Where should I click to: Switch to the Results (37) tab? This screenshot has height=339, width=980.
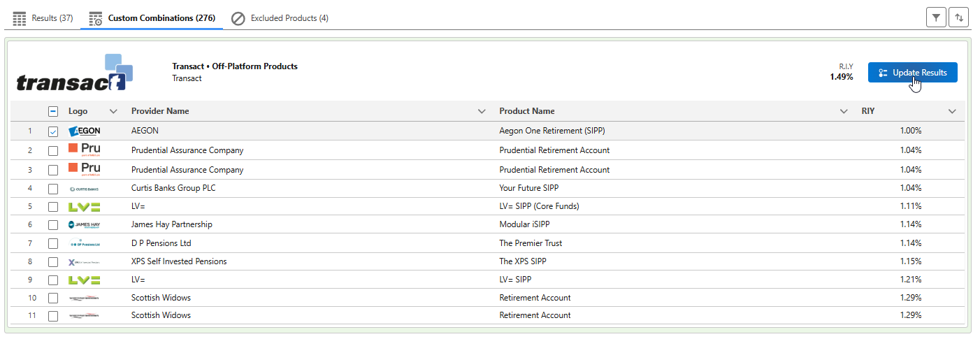pyautogui.click(x=43, y=18)
